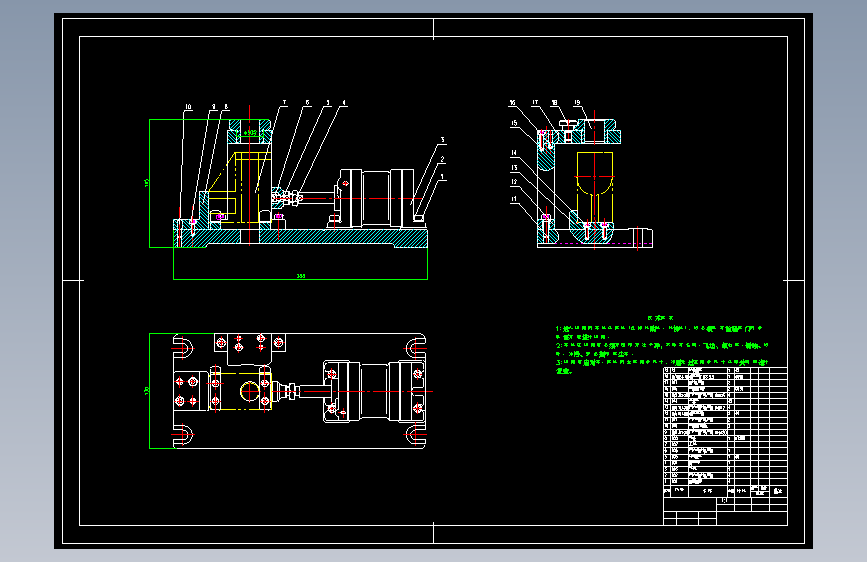Image resolution: width=867 pixels, height=562 pixels.
Task: Select part balloon number 8
Action: point(226,107)
